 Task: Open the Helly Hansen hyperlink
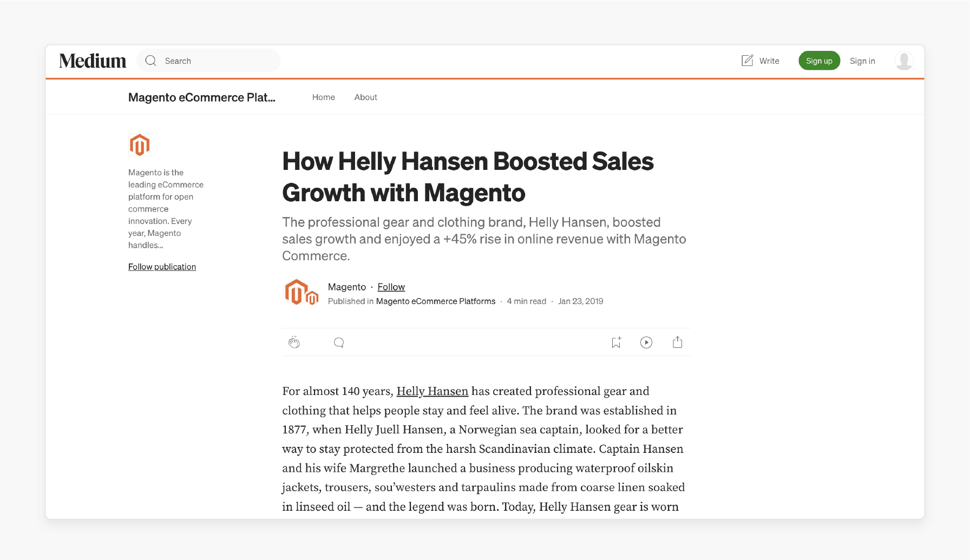pos(432,391)
